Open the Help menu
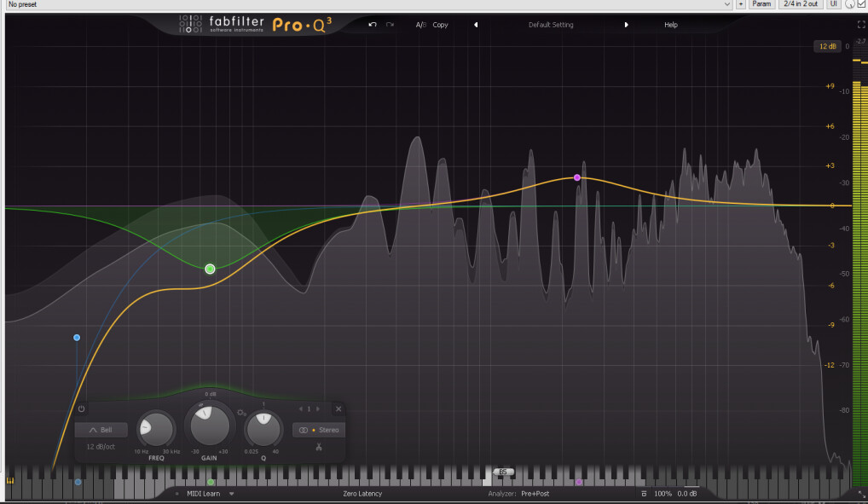The image size is (868, 504). tap(671, 25)
